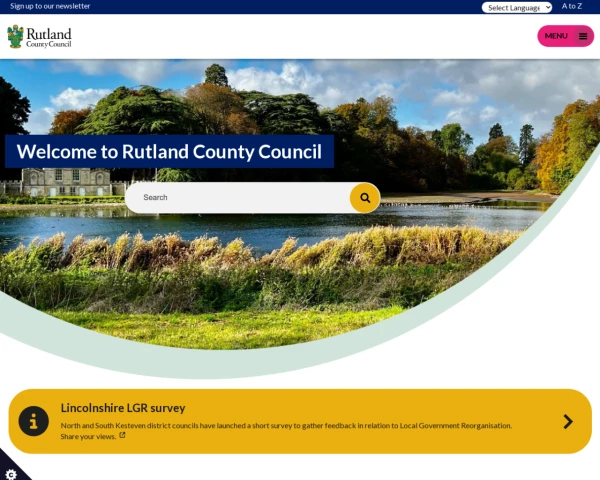
Task: Focus the Search input field
Action: tap(237, 198)
